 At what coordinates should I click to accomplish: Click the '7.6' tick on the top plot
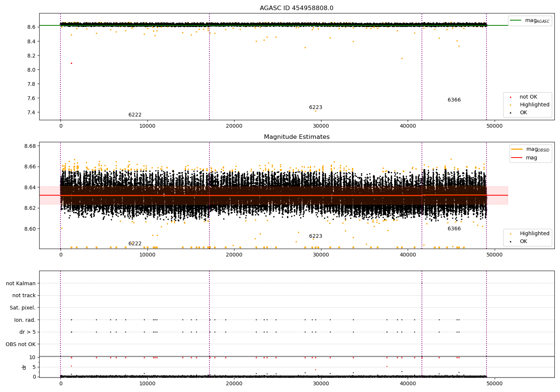(31, 98)
